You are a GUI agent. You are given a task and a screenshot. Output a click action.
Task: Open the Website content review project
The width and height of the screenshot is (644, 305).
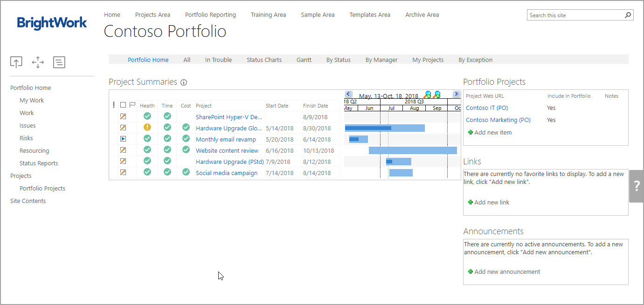coord(227,150)
